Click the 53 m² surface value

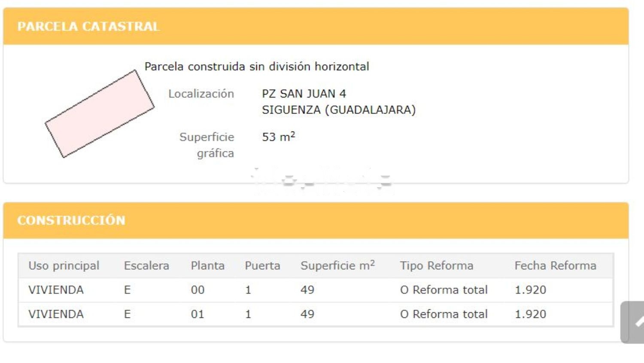pyautogui.click(x=279, y=137)
